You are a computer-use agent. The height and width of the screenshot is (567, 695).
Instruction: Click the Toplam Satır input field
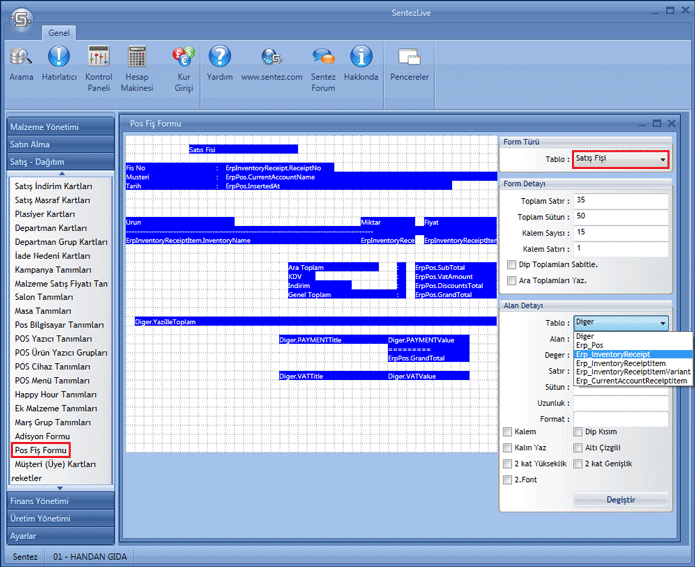620,200
